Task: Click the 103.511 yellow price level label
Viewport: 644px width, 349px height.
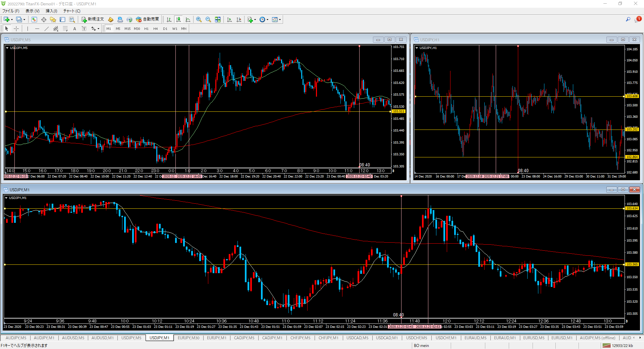Action: click(398, 111)
